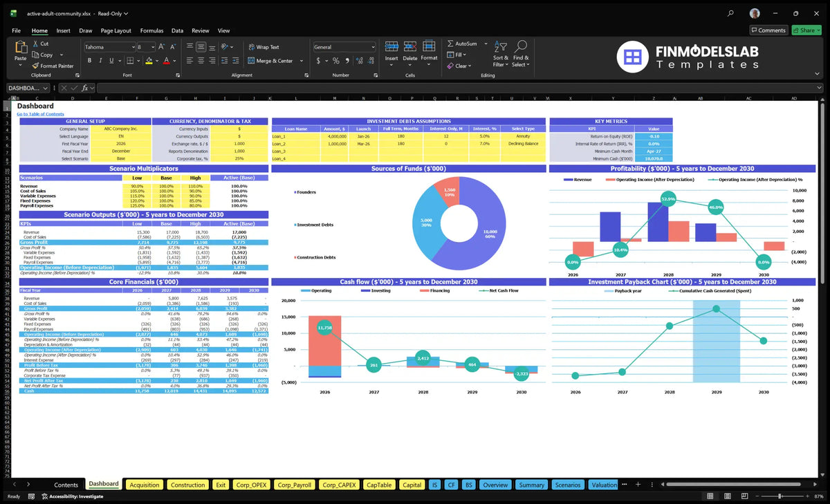Toggle Bold formatting
The height and width of the screenshot is (504, 830).
pos(89,61)
